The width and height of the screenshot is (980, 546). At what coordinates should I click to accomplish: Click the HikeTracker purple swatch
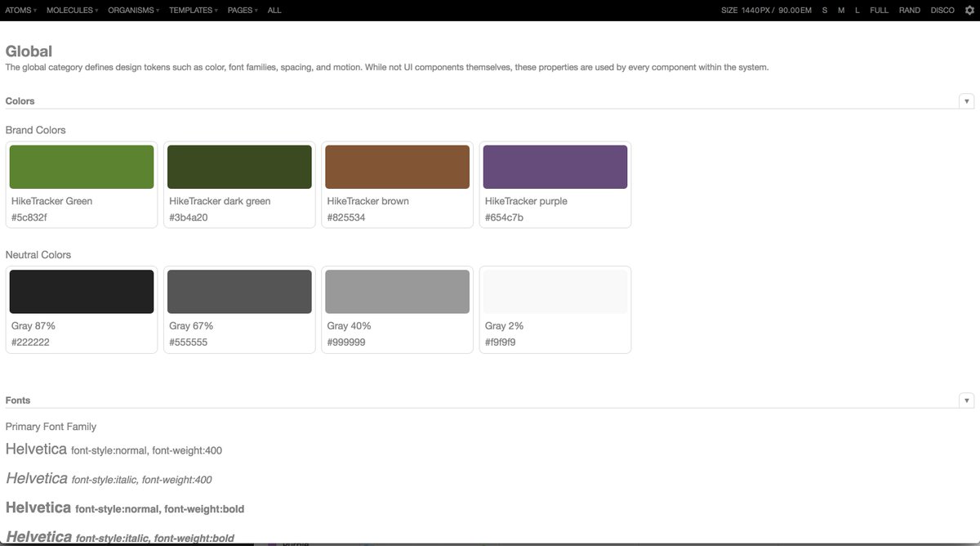[555, 166]
